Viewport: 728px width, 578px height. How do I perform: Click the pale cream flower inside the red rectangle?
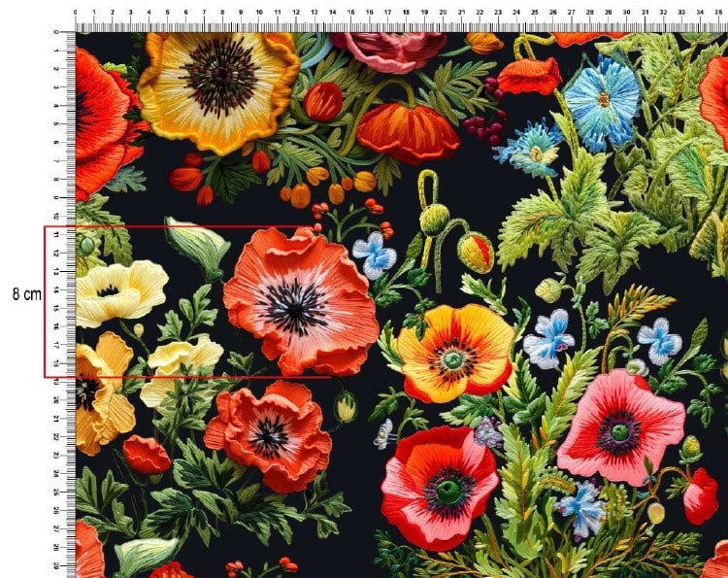point(118,291)
